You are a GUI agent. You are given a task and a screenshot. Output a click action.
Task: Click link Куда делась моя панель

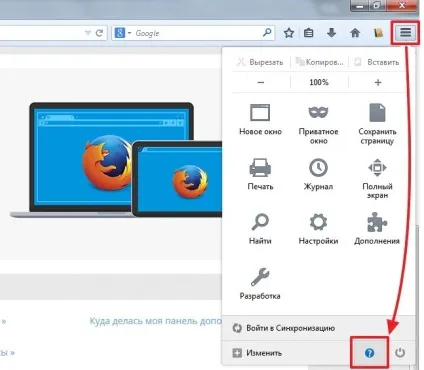(155, 321)
